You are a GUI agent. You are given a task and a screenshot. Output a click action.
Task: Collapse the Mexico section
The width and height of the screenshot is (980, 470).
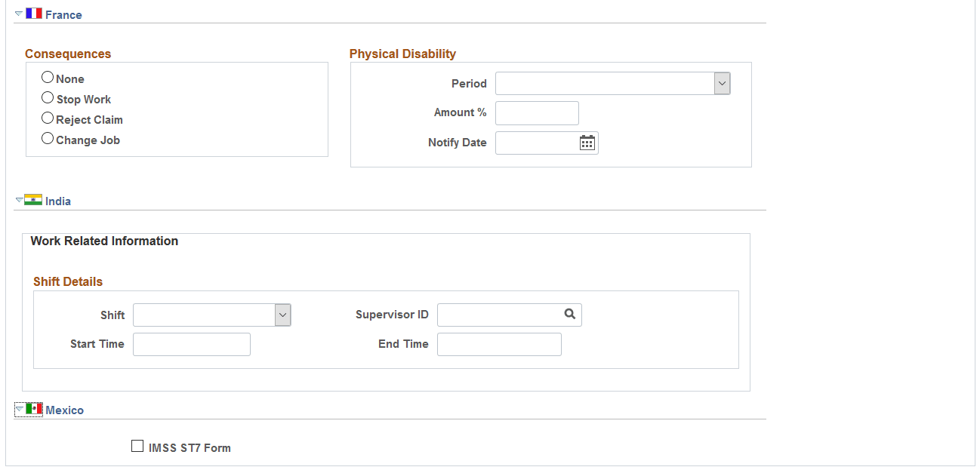[19, 408]
